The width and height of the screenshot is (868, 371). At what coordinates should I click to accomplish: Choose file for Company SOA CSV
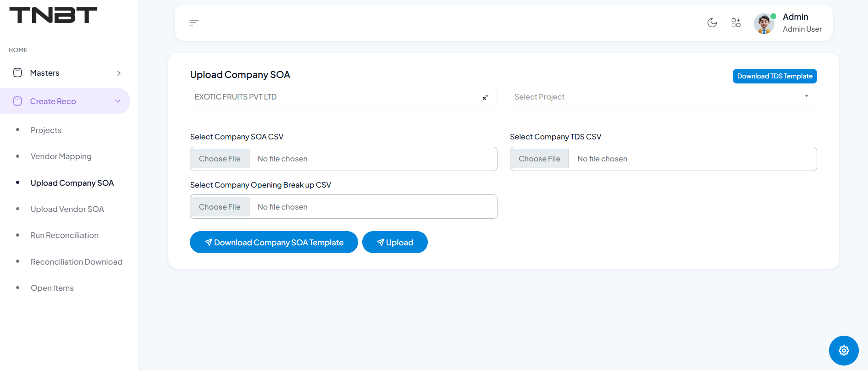click(220, 159)
